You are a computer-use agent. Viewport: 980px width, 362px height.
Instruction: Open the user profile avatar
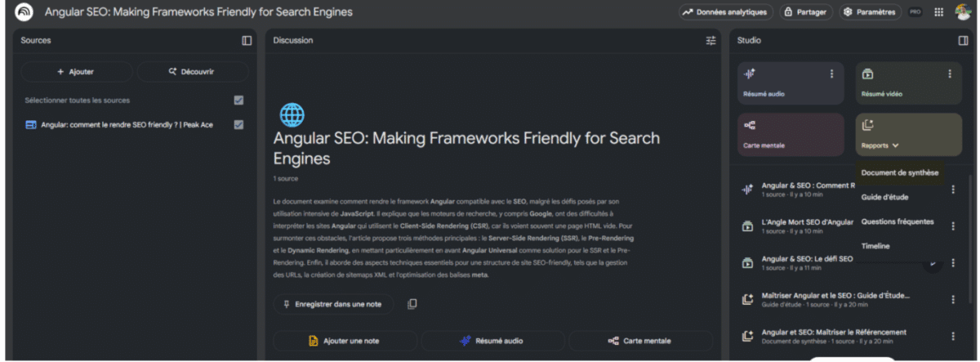[962, 12]
